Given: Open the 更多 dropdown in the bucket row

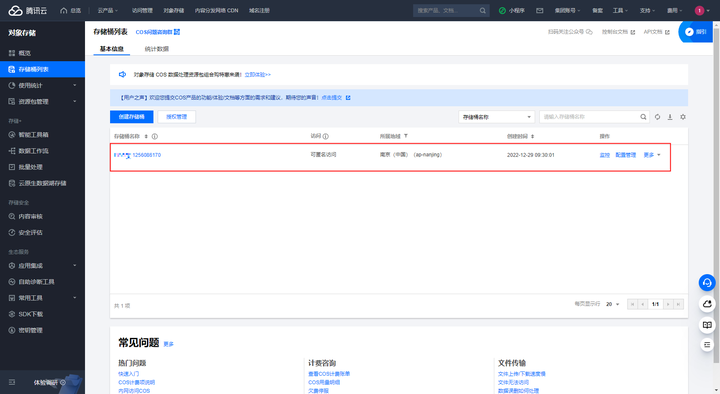Looking at the screenshot, I should point(652,155).
